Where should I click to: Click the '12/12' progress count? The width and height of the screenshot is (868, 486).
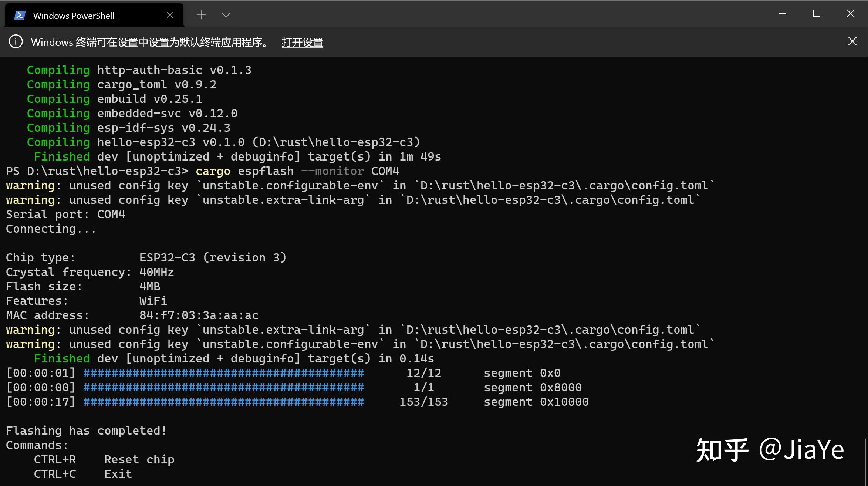click(424, 373)
